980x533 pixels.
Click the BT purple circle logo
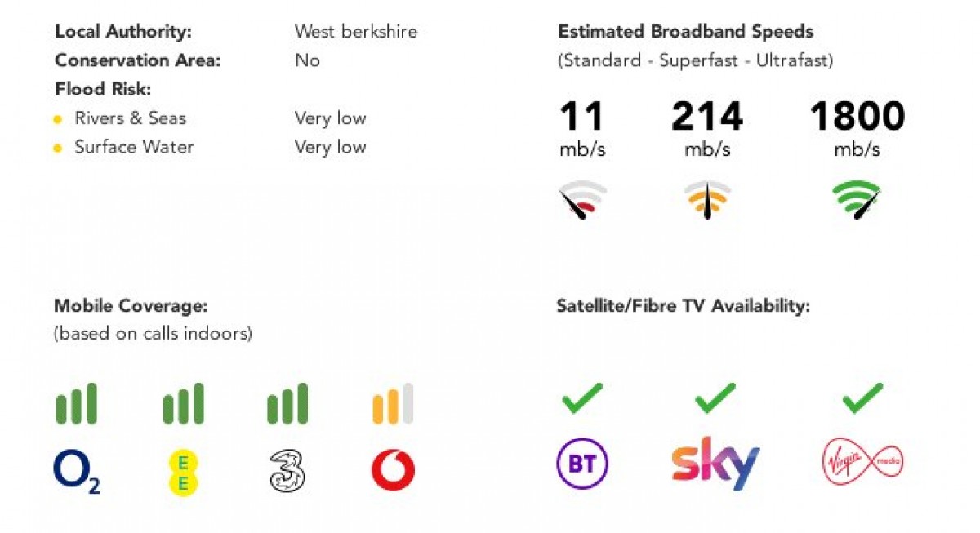(581, 464)
